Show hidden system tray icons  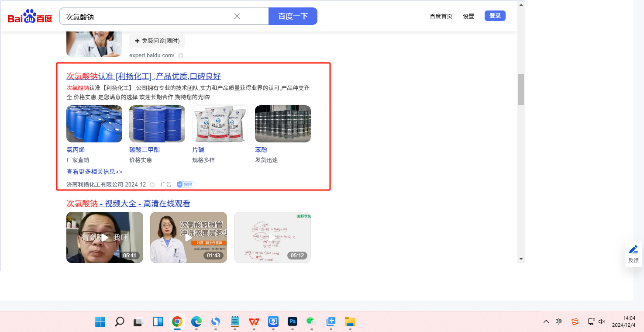point(546,322)
